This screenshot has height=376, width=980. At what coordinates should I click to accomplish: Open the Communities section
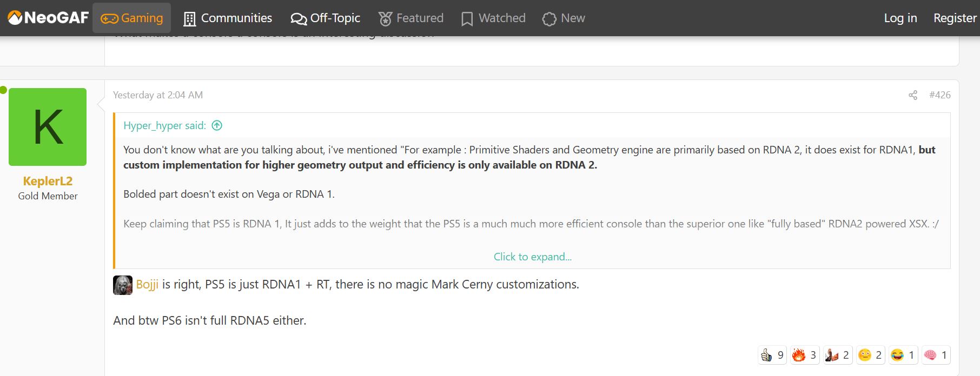228,18
